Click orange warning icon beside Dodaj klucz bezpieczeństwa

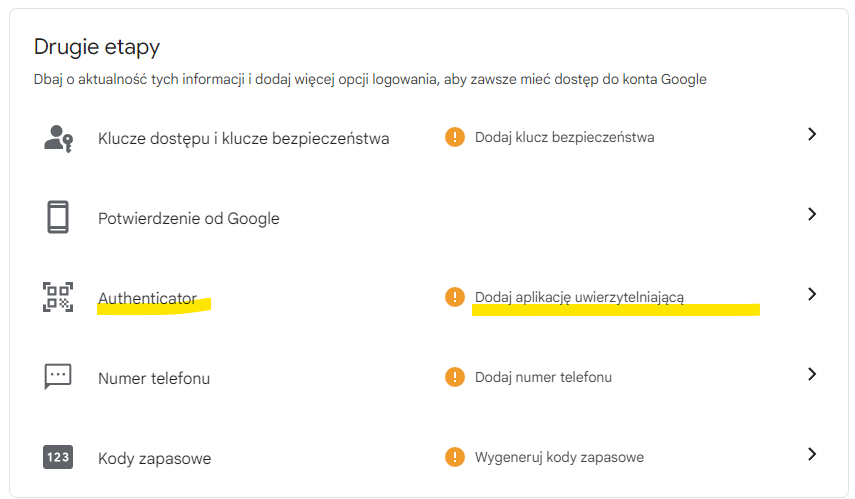pyautogui.click(x=455, y=137)
